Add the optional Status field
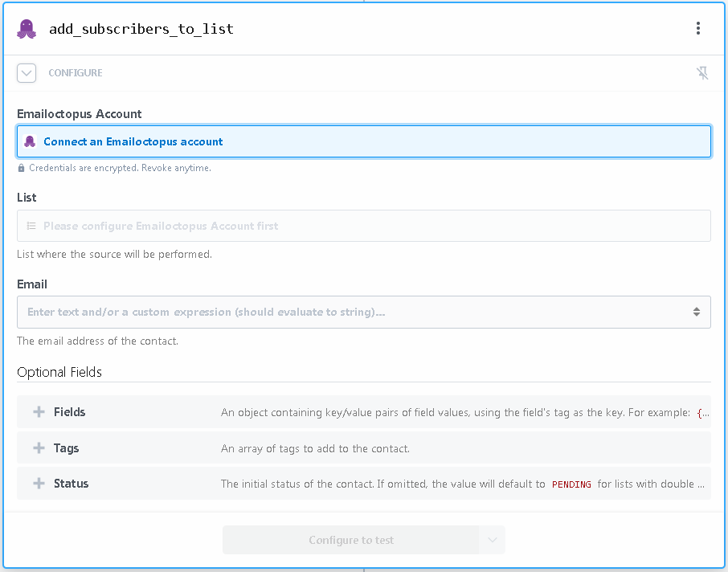Screen dimensions: 728x572 point(363,484)
